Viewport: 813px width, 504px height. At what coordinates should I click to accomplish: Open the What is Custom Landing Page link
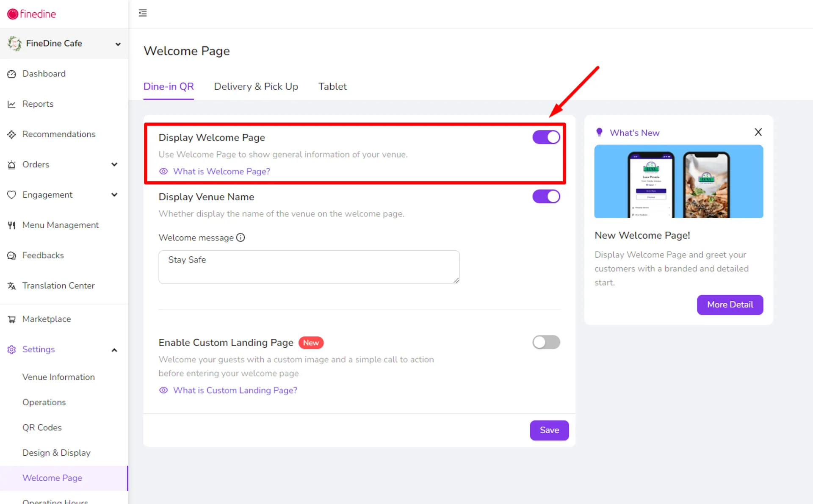235,390
